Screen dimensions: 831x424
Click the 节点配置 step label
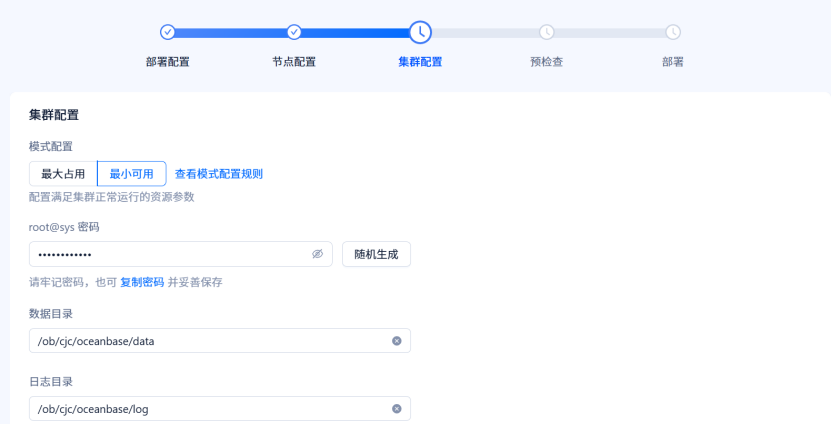pyautogui.click(x=294, y=62)
